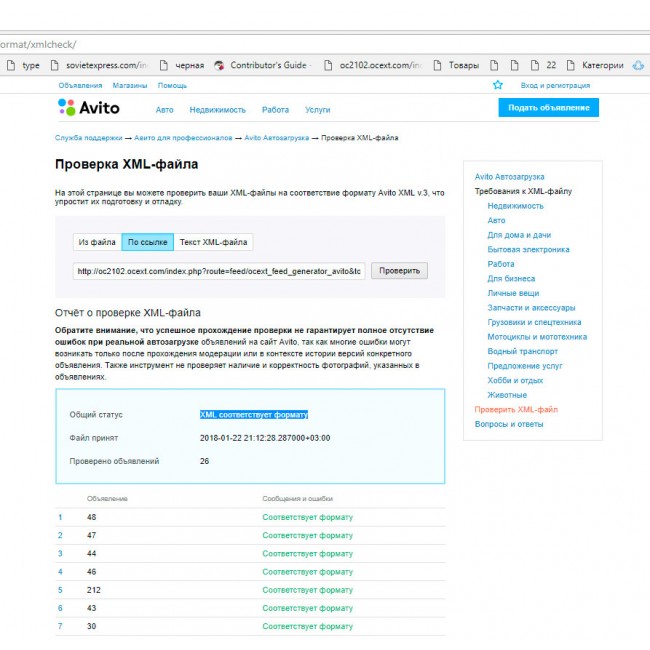
Task: Open the Категории bookmark
Action: [x=594, y=66]
